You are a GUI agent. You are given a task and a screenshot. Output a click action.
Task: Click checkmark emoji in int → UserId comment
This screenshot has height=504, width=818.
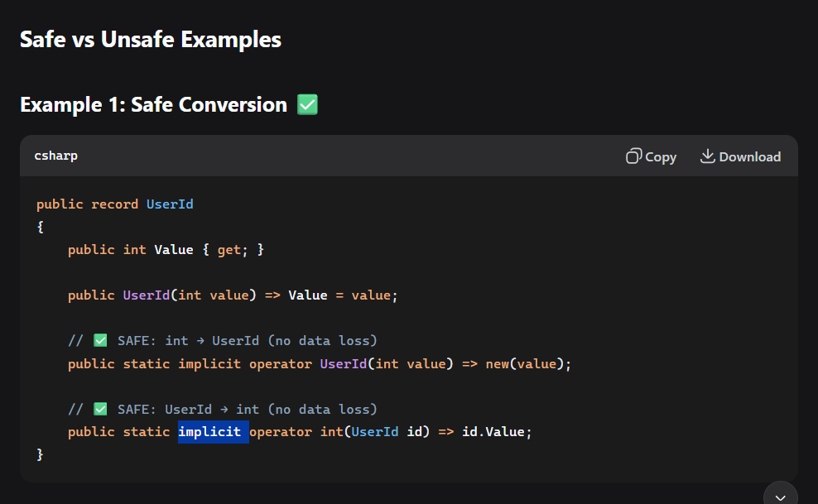click(100, 340)
